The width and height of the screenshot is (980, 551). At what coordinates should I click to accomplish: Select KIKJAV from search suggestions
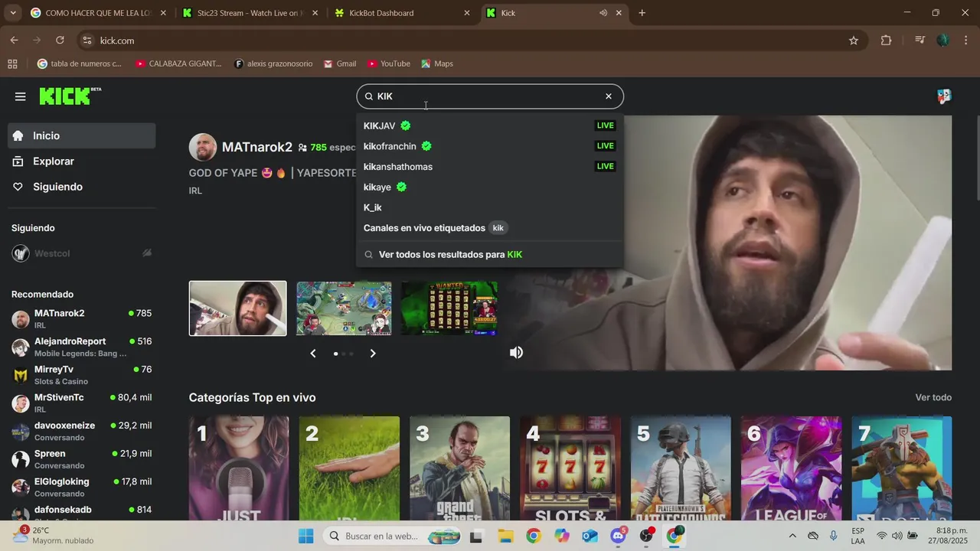pos(490,126)
